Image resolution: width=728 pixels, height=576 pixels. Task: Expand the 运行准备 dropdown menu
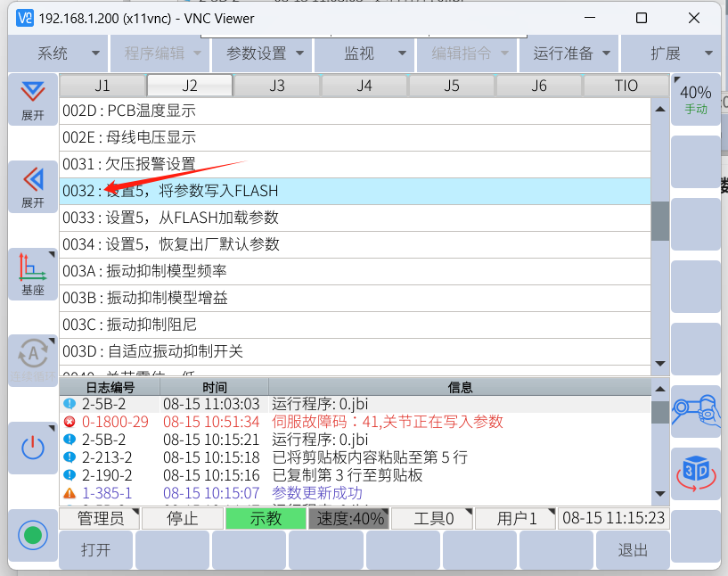[571, 53]
